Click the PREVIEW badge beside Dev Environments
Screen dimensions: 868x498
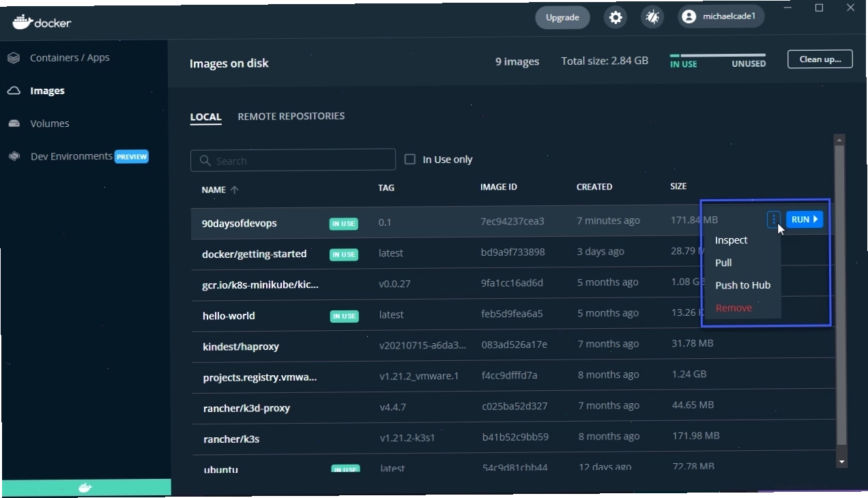(x=132, y=156)
